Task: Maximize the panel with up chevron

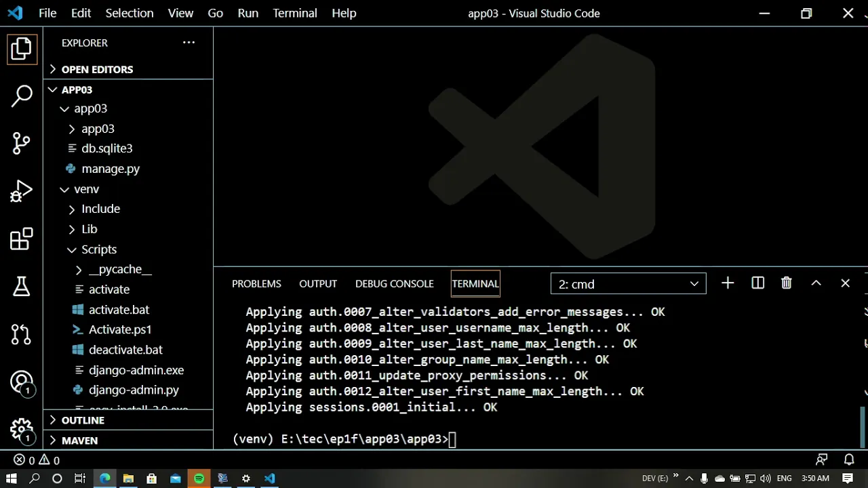Action: coord(816,283)
